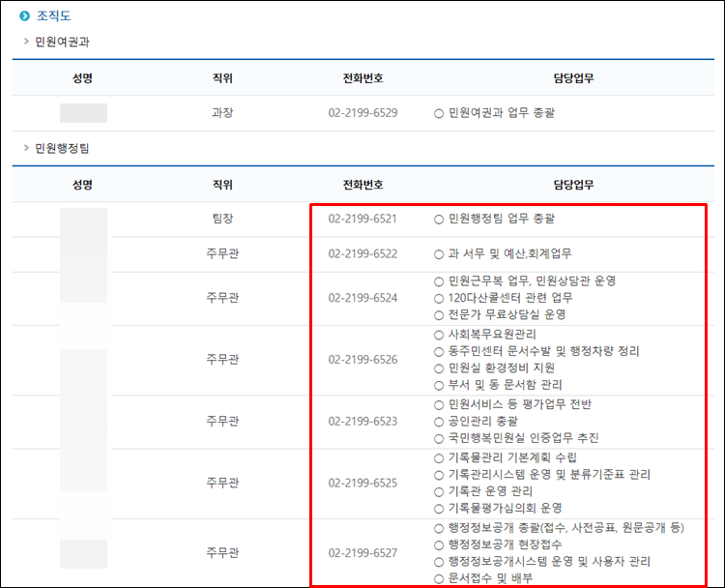This screenshot has width=725, height=588.
Task: Select 주무관 in the 02-2199-6526 row
Action: (x=222, y=360)
